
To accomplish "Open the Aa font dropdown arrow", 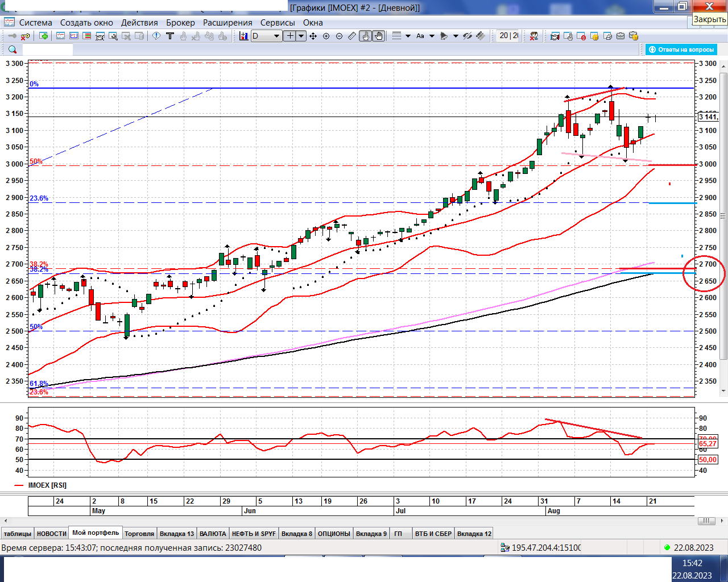I will [432, 36].
